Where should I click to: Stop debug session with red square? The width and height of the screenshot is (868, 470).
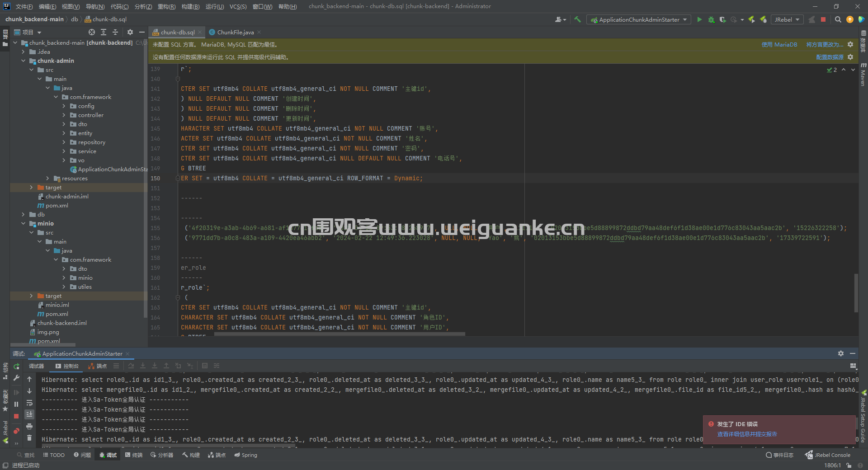coord(16,416)
